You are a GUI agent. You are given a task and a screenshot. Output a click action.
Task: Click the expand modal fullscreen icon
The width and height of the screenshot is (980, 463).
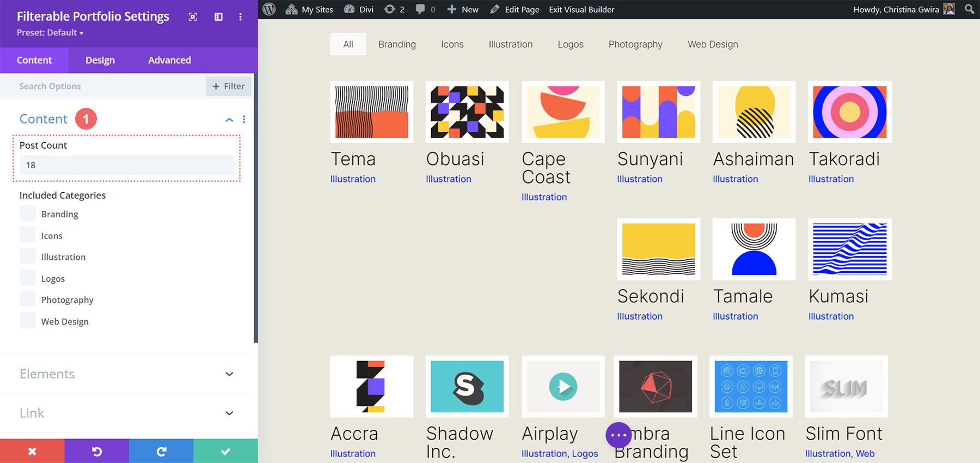pyautogui.click(x=193, y=17)
